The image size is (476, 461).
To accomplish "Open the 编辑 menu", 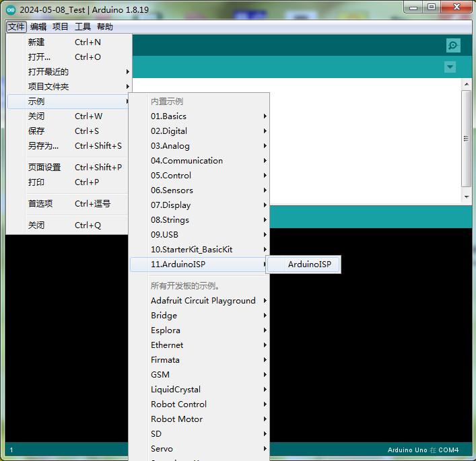I will (38, 27).
